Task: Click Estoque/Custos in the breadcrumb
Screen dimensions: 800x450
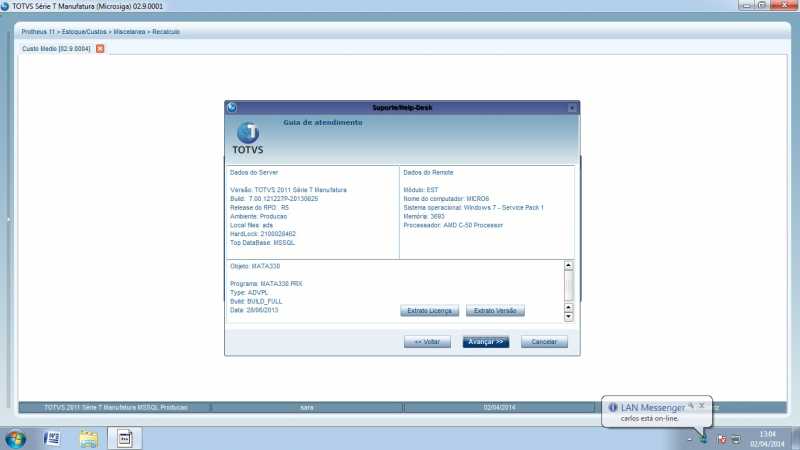Action: [x=84, y=32]
